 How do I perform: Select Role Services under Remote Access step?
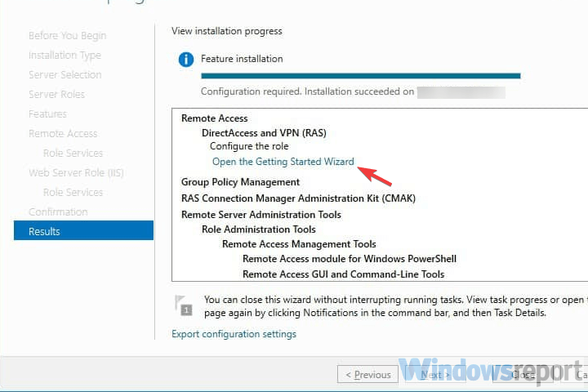pos(73,153)
